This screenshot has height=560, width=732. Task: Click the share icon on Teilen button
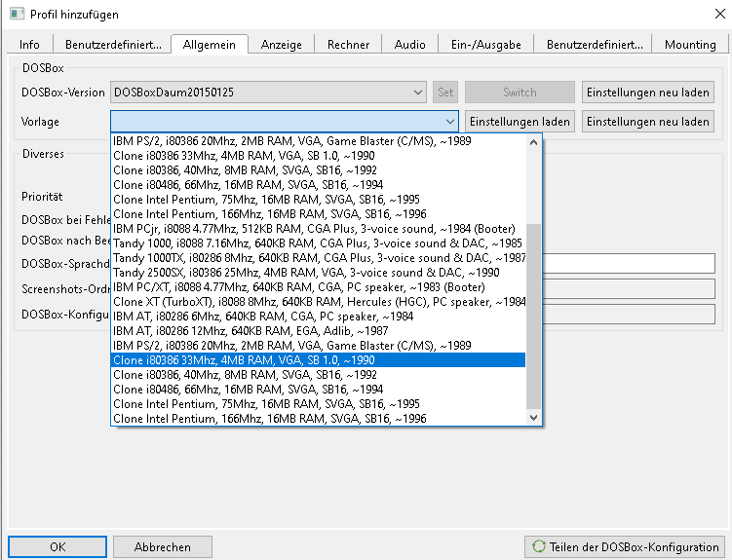pos(537,546)
